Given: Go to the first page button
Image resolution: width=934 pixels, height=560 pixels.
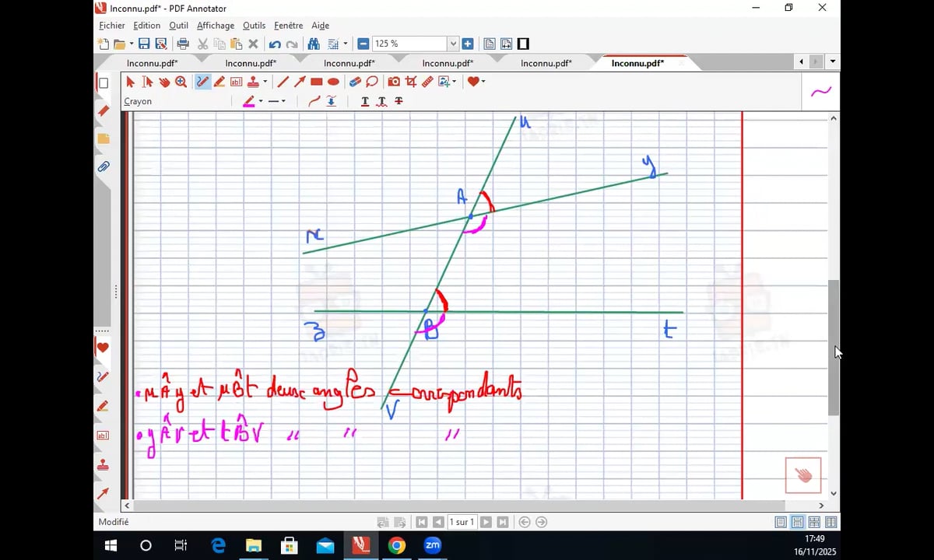Looking at the screenshot, I should 421,523.
